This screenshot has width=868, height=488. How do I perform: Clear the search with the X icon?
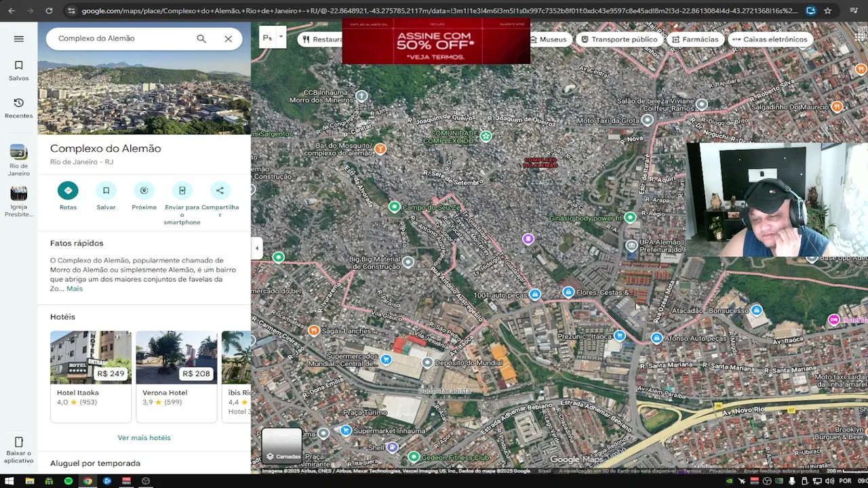[x=229, y=39]
